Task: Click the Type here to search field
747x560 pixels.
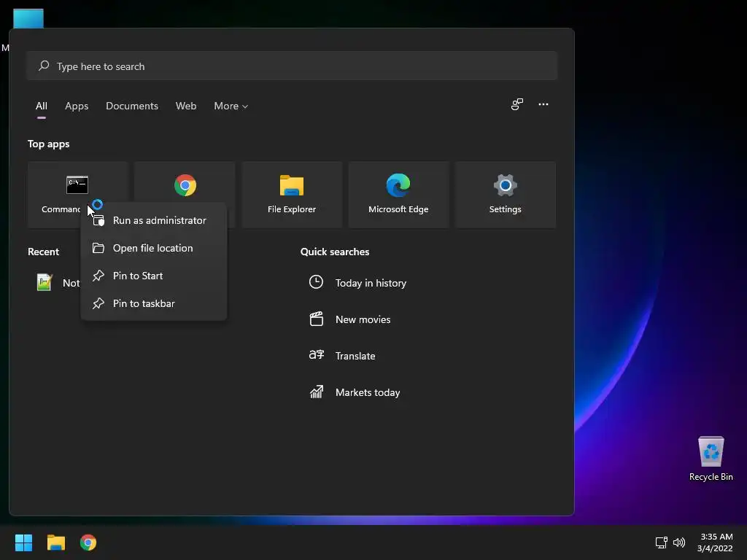Action: point(292,66)
